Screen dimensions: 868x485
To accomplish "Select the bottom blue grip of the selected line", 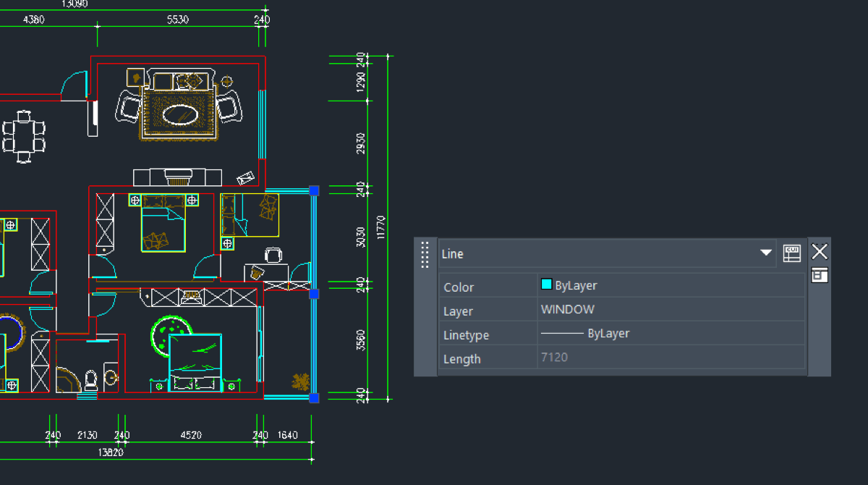I will [x=314, y=398].
